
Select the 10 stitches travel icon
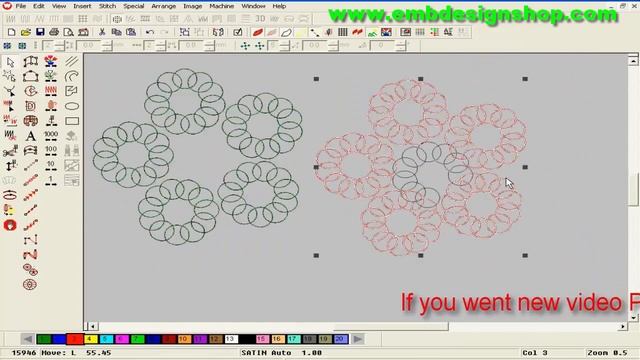[51, 165]
